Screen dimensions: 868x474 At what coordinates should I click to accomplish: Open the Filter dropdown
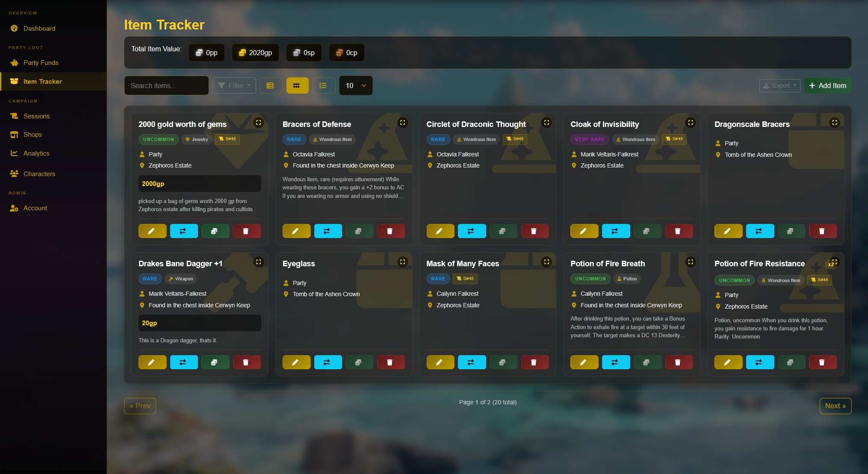click(234, 85)
